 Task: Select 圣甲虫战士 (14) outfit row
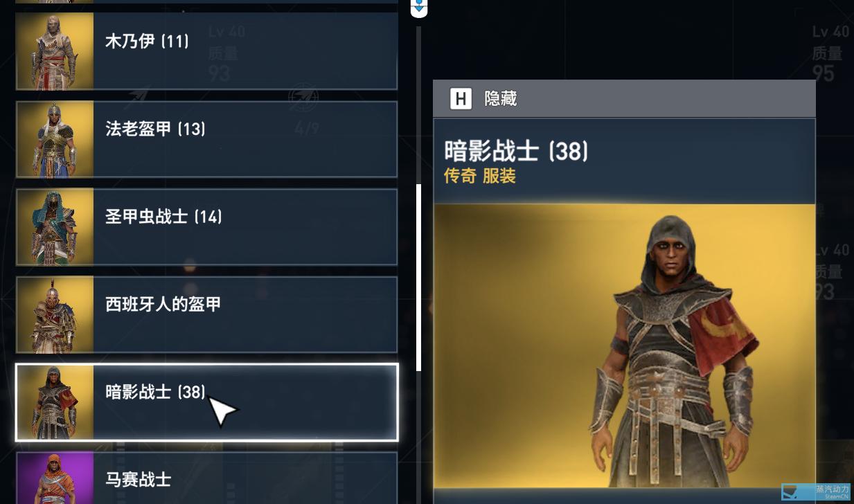click(x=206, y=227)
